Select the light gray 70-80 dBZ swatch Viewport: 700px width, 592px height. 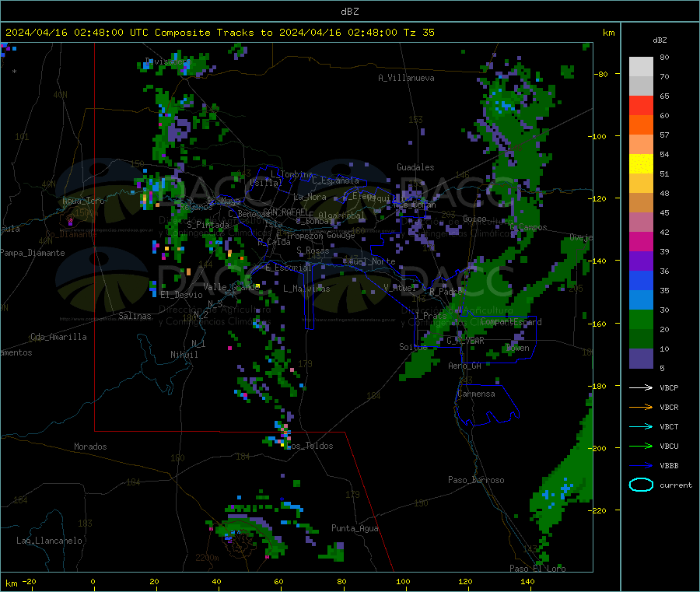(x=641, y=67)
